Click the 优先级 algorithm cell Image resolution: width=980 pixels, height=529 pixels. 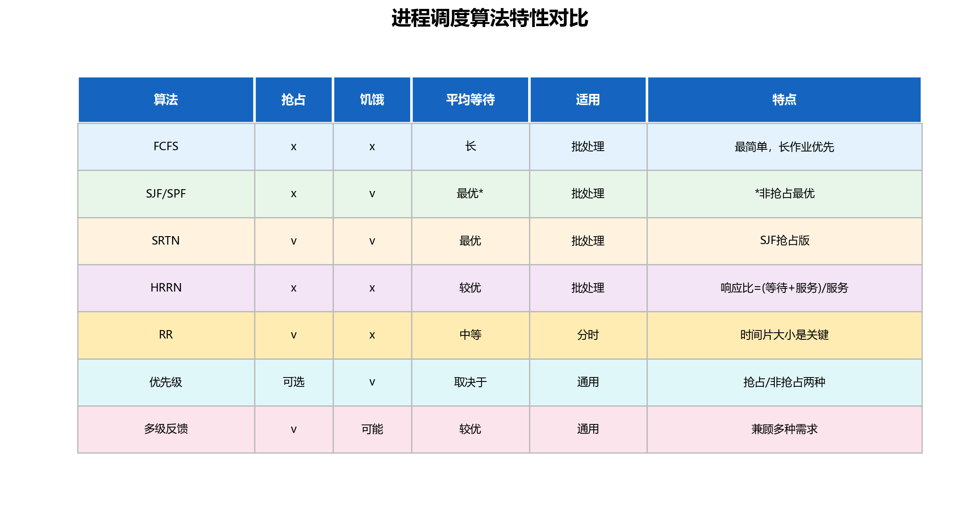point(166,382)
